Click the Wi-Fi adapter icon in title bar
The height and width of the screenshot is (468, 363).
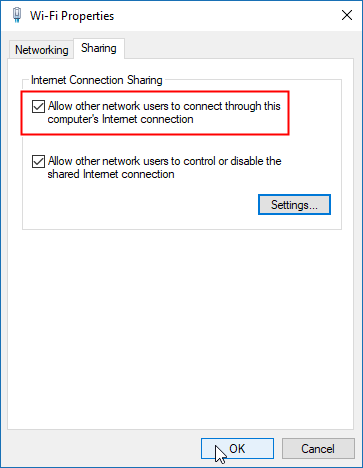[x=17, y=15]
